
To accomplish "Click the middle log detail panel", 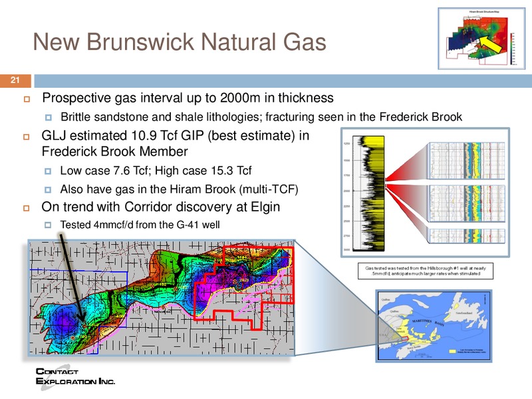I will click(467, 203).
